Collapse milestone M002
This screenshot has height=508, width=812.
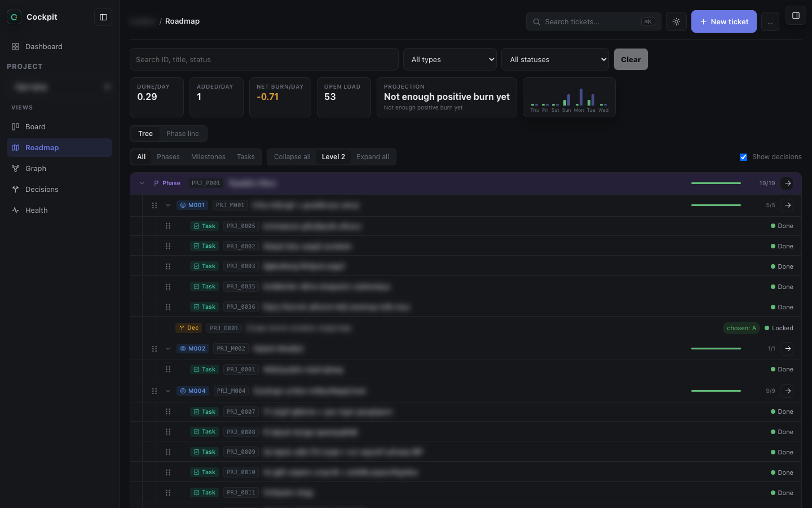pos(168,348)
